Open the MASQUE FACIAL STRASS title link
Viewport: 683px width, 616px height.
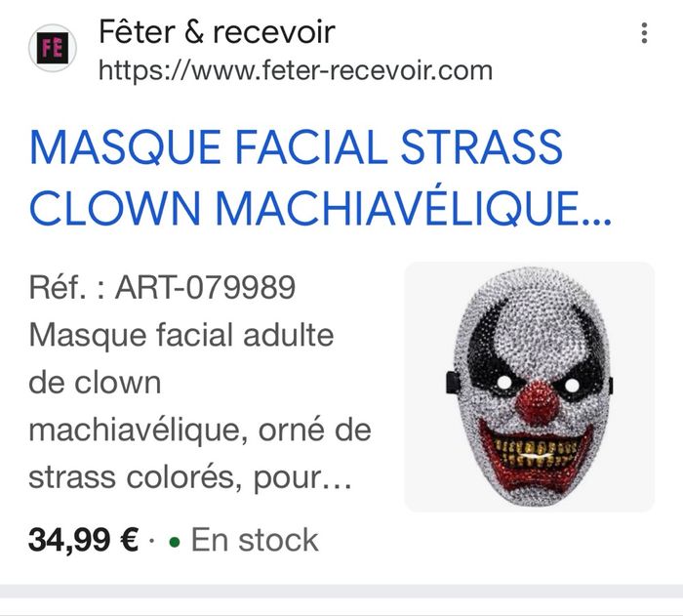pos(296,146)
